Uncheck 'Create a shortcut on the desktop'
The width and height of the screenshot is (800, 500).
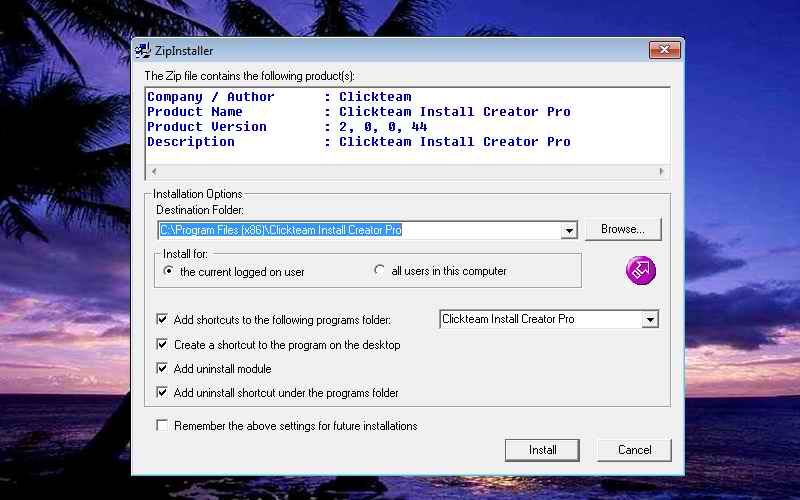(x=163, y=345)
